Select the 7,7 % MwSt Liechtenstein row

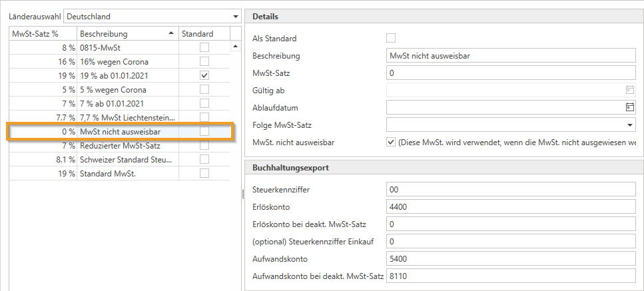[x=125, y=118]
